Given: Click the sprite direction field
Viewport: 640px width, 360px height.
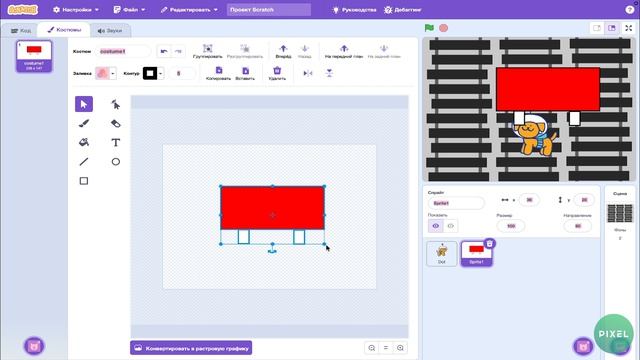Looking at the screenshot, I should click(578, 226).
